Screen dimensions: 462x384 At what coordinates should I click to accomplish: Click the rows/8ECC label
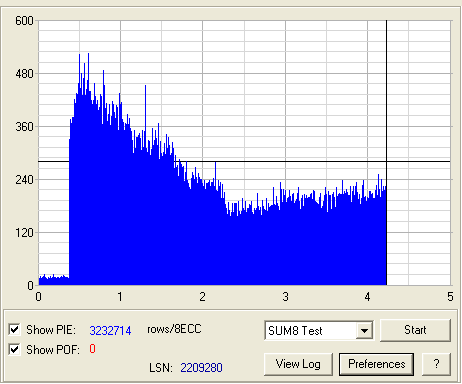click(174, 329)
